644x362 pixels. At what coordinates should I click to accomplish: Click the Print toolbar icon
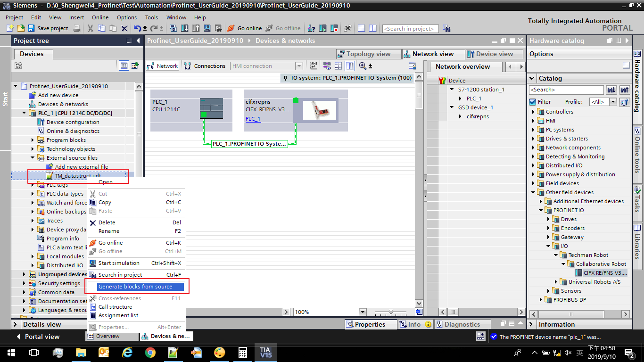(x=77, y=28)
